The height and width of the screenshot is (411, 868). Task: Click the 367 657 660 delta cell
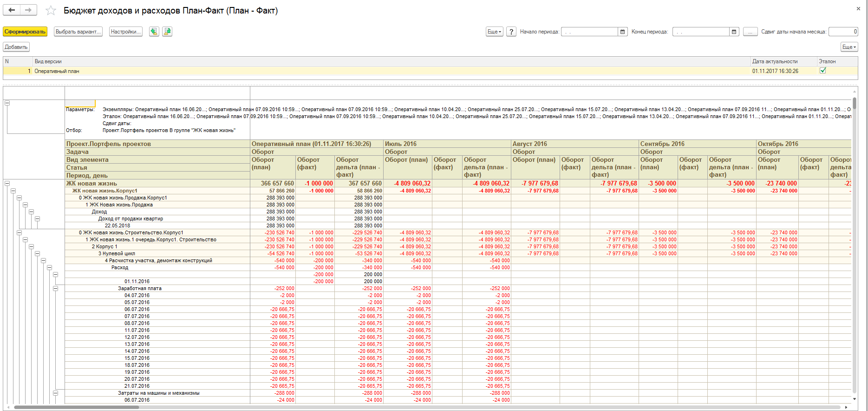point(359,183)
